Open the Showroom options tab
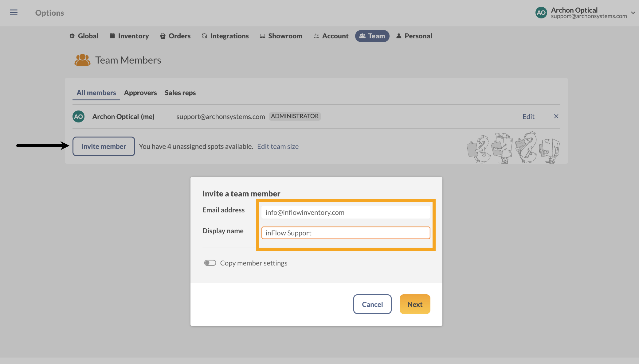This screenshot has width=639, height=364. click(281, 36)
